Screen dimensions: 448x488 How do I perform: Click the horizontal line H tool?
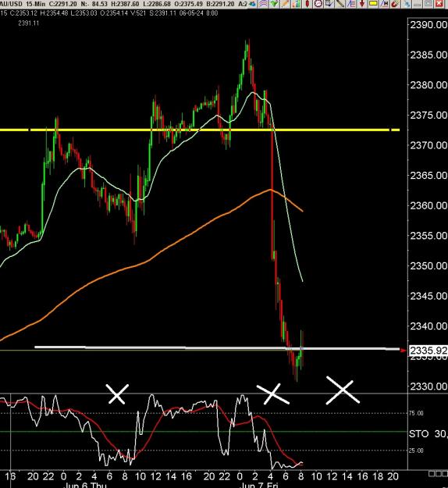[x=385, y=4]
